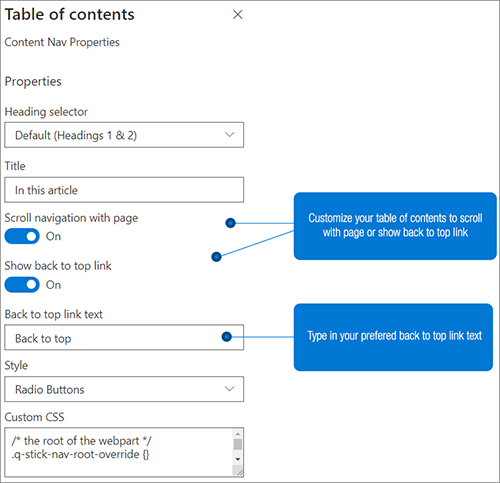Click the Custom CSS scrollbar thumb
The image size is (500, 483).
[x=238, y=445]
